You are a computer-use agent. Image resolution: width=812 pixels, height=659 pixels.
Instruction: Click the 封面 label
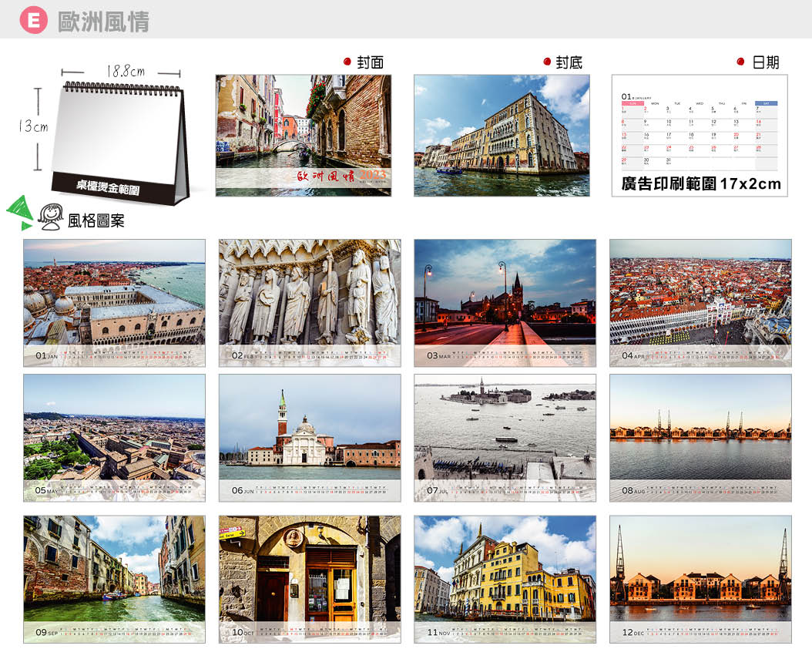370,62
